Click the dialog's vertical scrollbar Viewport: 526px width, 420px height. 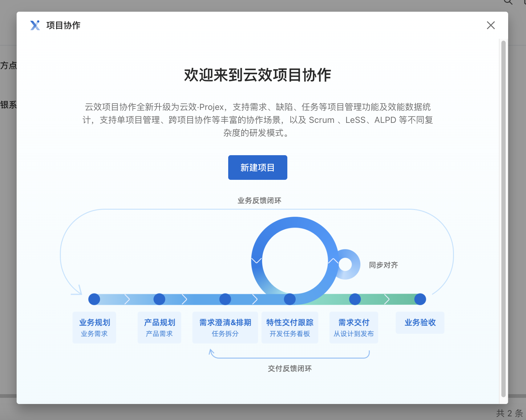504,219
